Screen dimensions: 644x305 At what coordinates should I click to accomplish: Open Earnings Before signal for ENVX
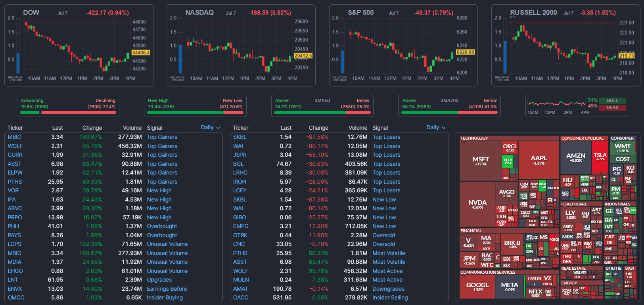167,289
